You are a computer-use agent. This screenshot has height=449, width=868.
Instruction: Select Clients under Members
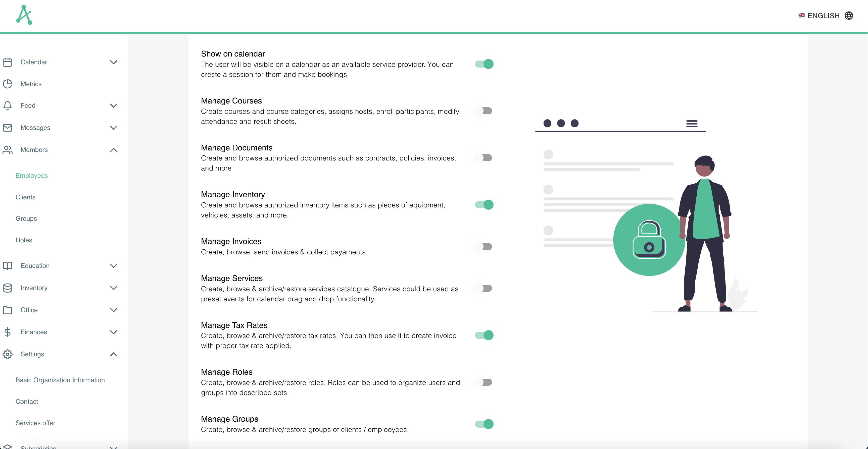(x=25, y=197)
